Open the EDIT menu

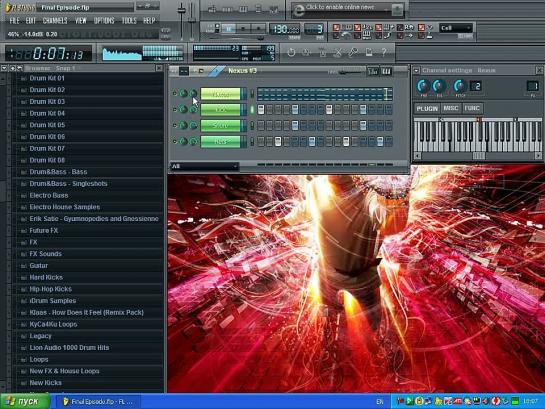[31, 21]
